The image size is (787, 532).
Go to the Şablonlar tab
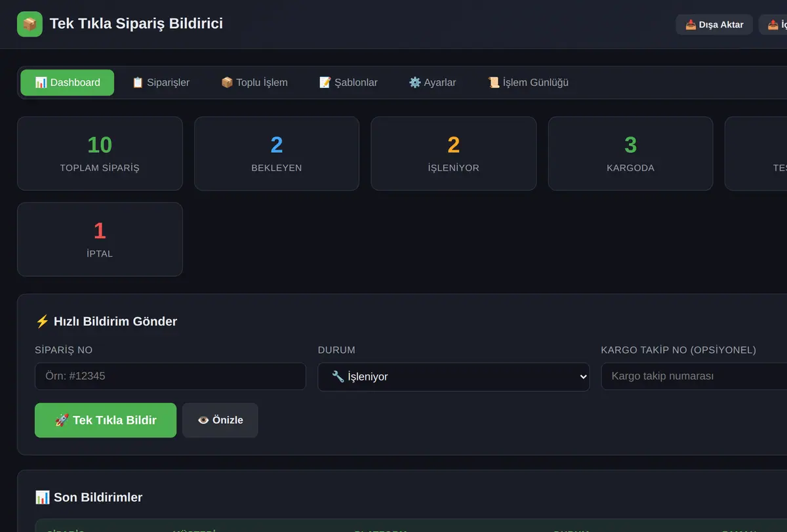click(348, 83)
